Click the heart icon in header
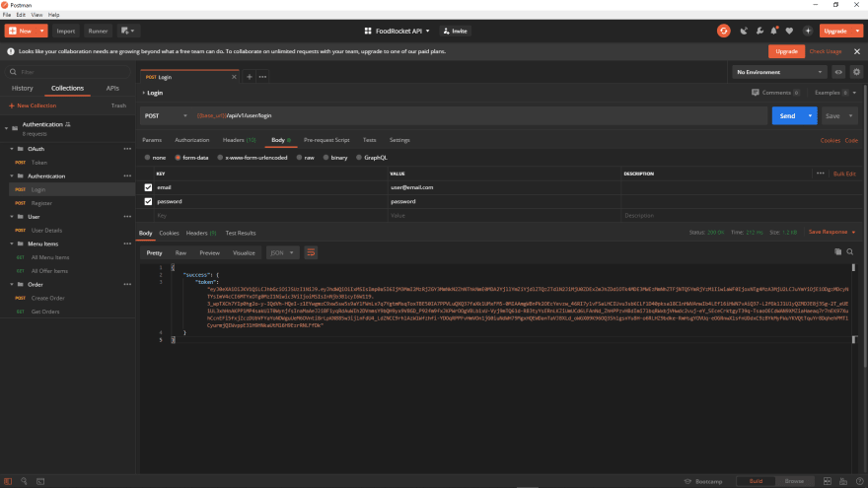The height and width of the screenshot is (488, 868). tap(789, 31)
